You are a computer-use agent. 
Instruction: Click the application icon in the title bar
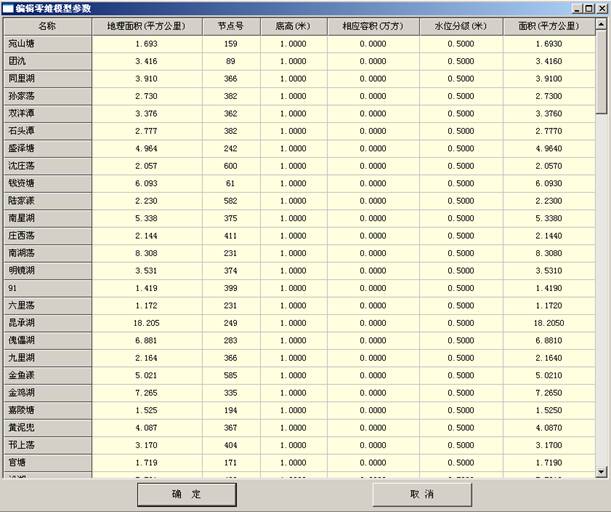coord(8,8)
